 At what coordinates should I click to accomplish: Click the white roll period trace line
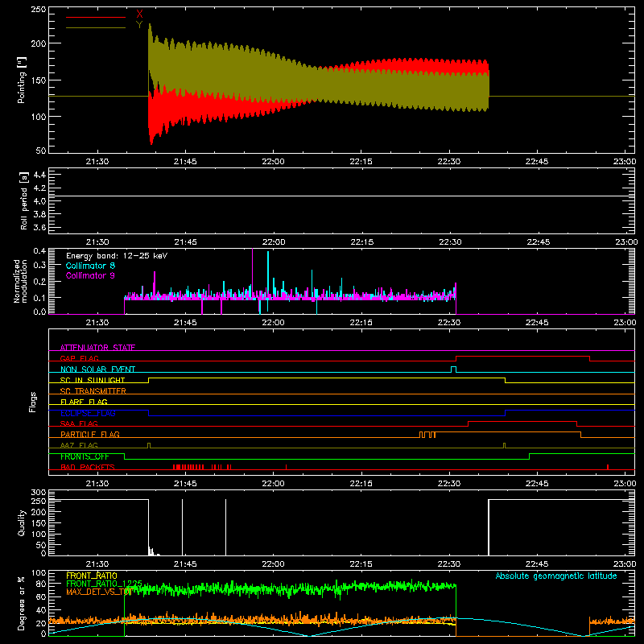pyautogui.click(x=341, y=196)
